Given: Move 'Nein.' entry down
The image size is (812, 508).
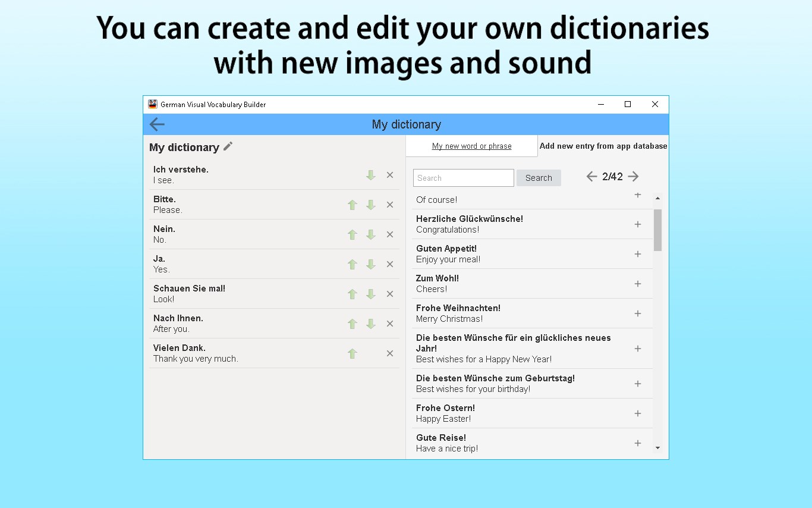Looking at the screenshot, I should (371, 234).
